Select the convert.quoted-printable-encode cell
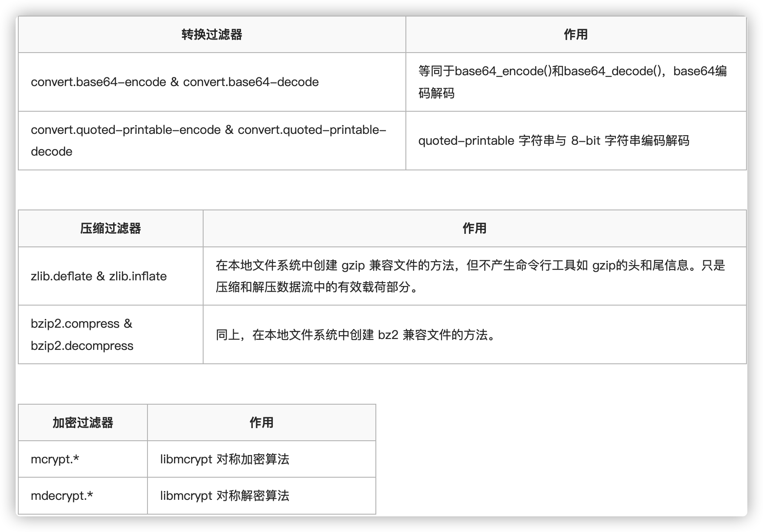Image resolution: width=763 pixels, height=532 pixels. 212,140
